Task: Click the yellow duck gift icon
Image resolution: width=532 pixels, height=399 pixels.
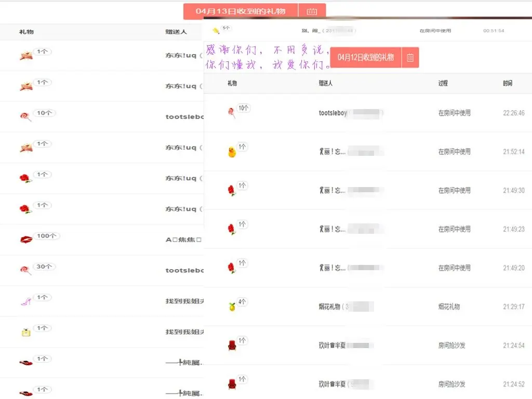Action: (232, 152)
